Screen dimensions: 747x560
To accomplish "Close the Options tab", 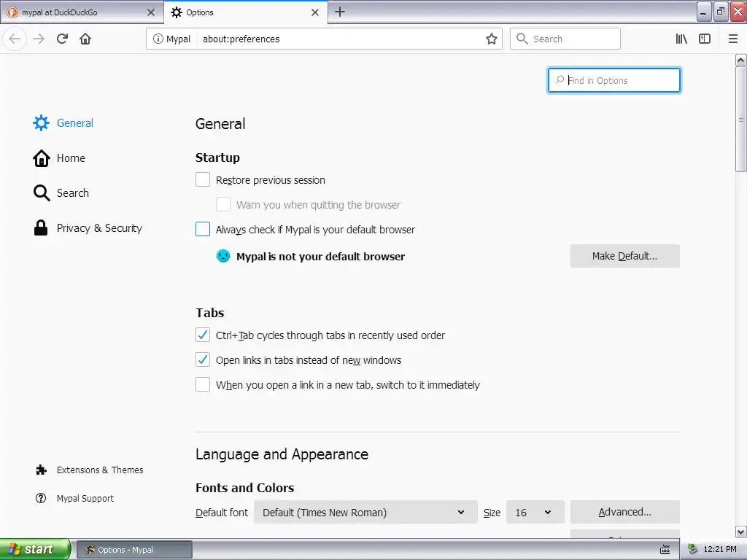I will 315,12.
